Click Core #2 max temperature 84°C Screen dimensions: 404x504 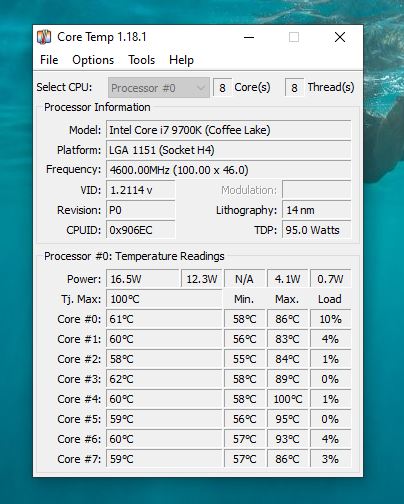click(287, 359)
